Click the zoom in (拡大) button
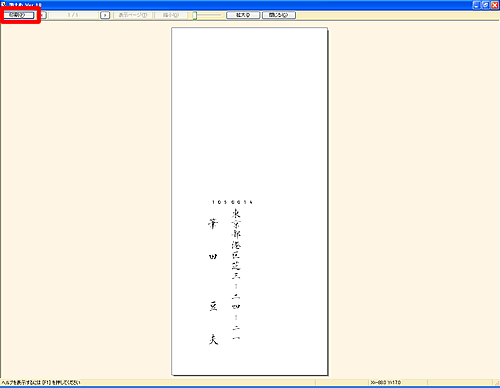This screenshot has width=500, height=388. coord(243,15)
